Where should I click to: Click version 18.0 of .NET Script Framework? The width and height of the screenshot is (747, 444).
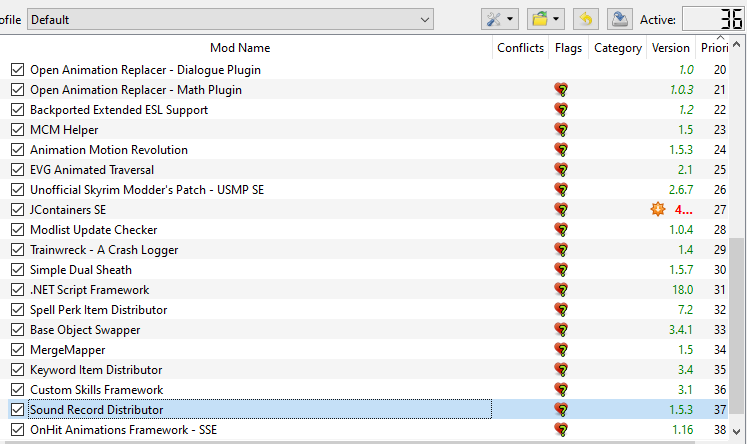pyautogui.click(x=683, y=290)
